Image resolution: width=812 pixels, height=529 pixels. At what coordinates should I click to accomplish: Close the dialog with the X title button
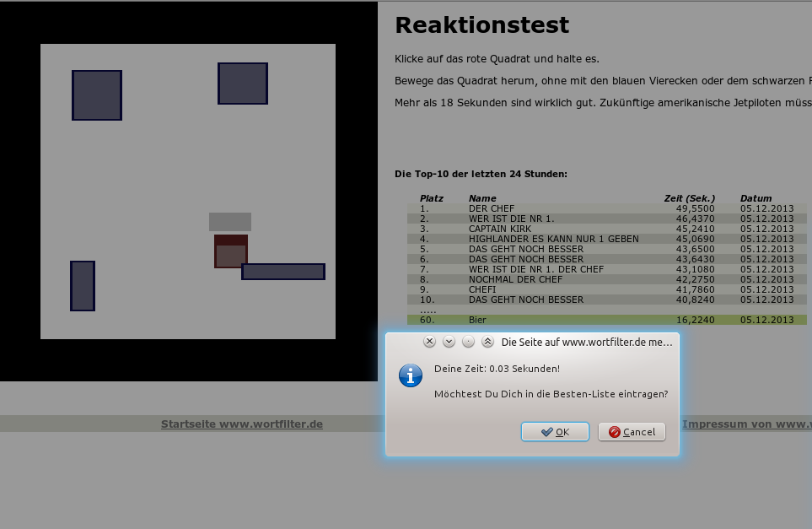click(x=429, y=342)
